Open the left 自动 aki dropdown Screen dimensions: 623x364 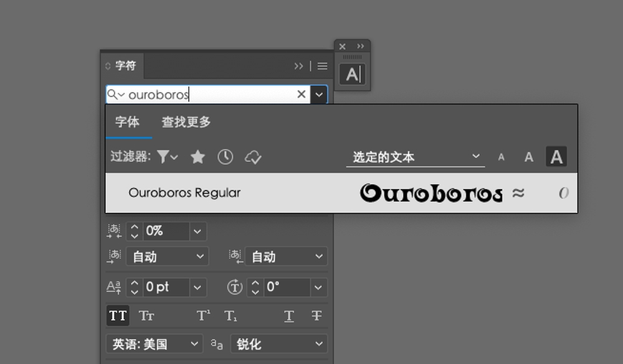tap(167, 256)
